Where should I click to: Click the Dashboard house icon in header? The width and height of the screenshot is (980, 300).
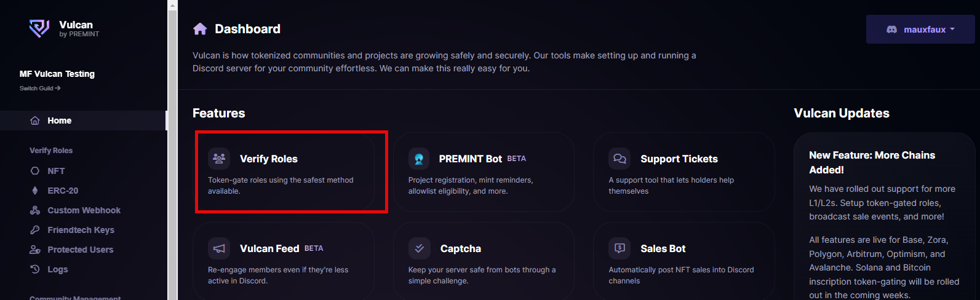pos(200,29)
